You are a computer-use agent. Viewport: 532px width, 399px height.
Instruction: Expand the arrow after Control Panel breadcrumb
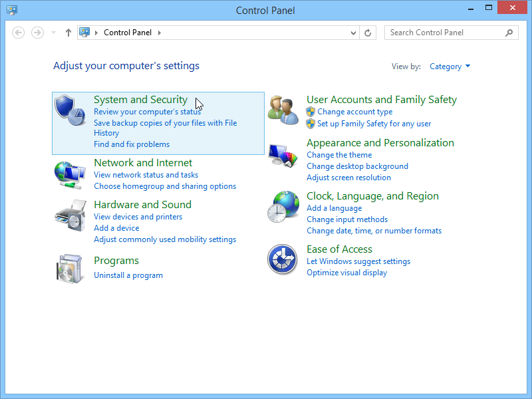click(159, 33)
